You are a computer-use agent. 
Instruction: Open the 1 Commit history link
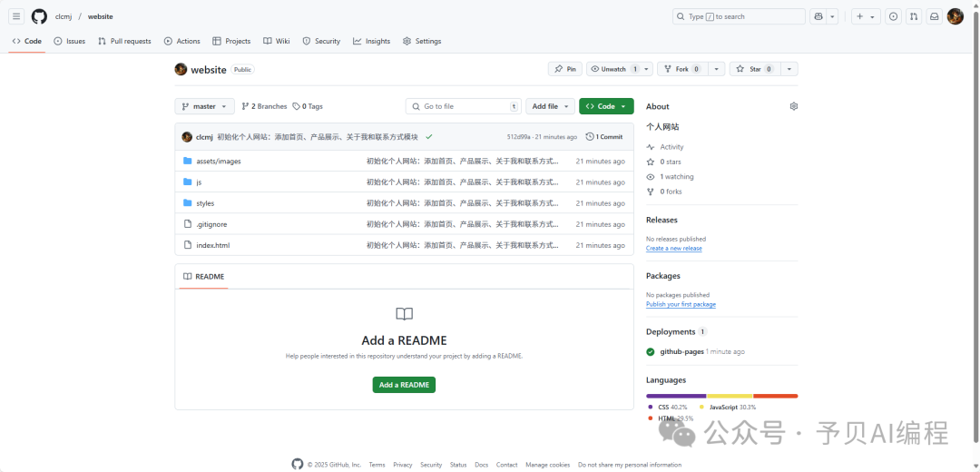coord(603,137)
